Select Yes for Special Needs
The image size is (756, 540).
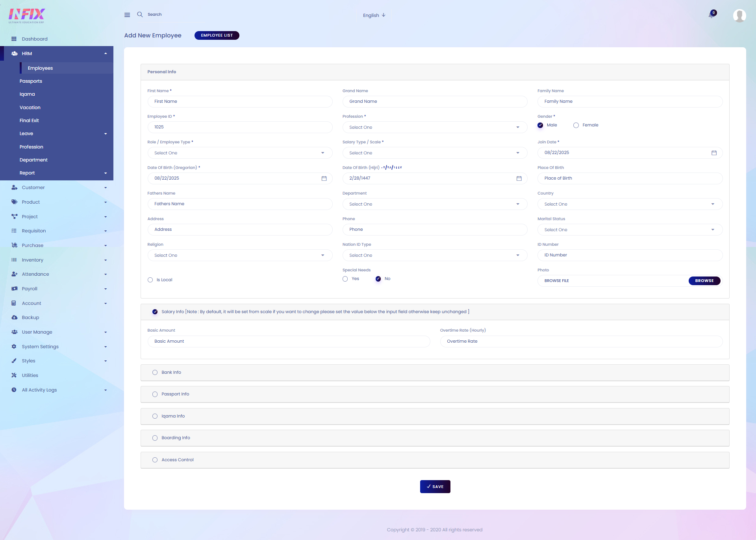(x=345, y=279)
